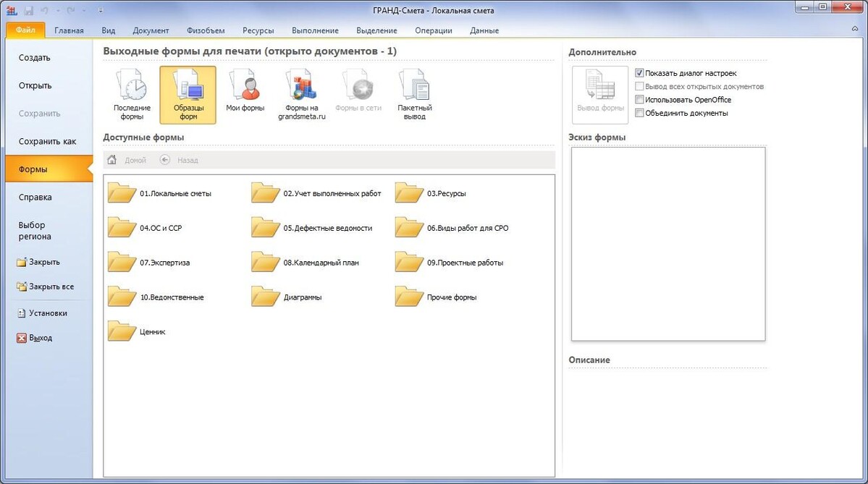Switch to the Данные tab

click(x=484, y=30)
